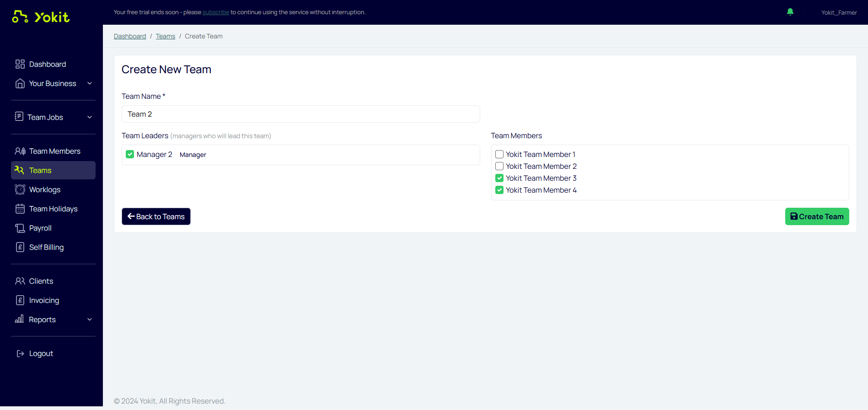Uncheck Yokit Team Member 4 checkbox
The image size is (868, 410).
(499, 190)
